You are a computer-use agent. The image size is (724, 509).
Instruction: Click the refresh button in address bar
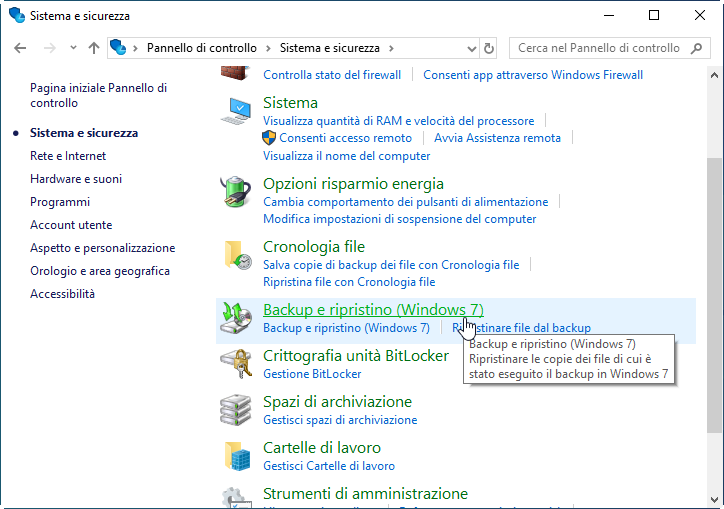pyautogui.click(x=489, y=48)
